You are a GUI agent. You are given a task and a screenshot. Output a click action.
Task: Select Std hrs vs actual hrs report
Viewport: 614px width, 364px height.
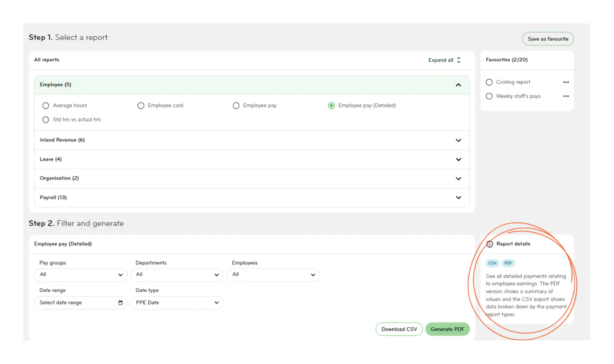[46, 119]
